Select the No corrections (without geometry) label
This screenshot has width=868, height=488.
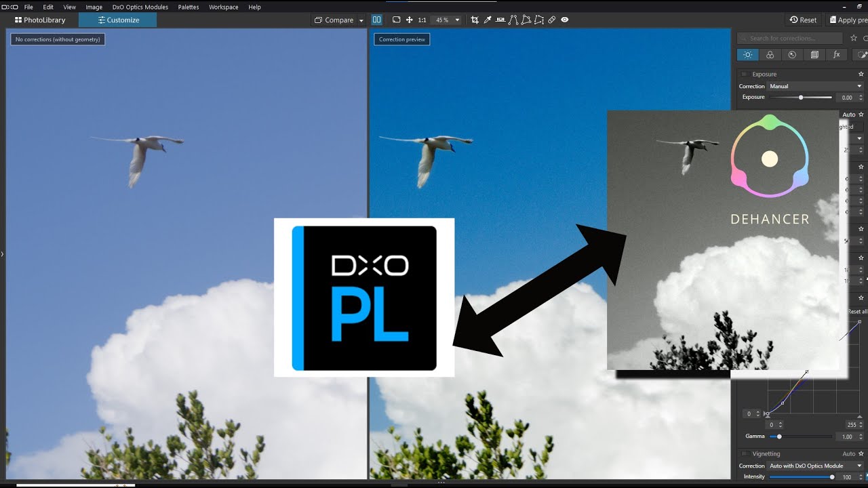click(x=58, y=39)
